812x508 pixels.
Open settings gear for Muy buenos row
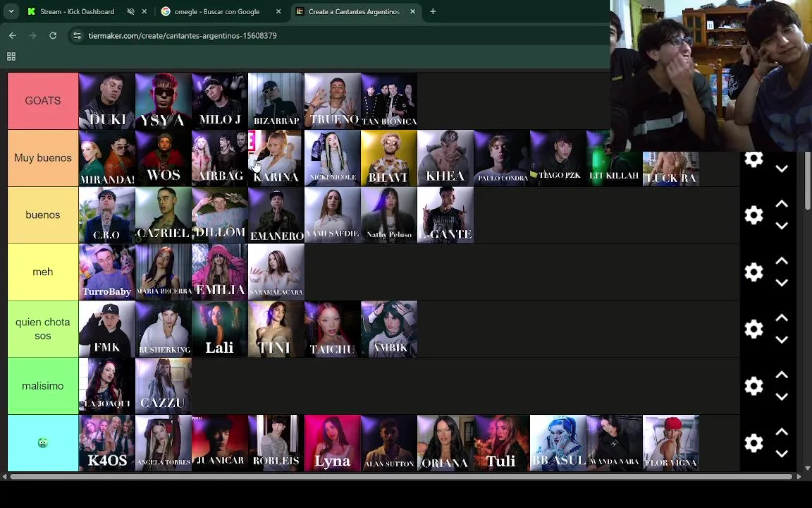click(753, 159)
